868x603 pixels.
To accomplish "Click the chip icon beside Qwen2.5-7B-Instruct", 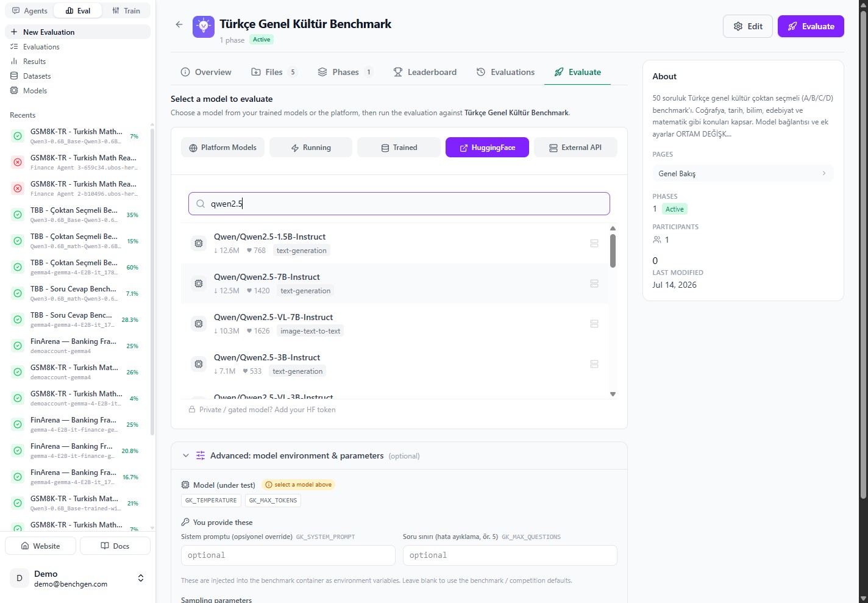I will click(199, 284).
